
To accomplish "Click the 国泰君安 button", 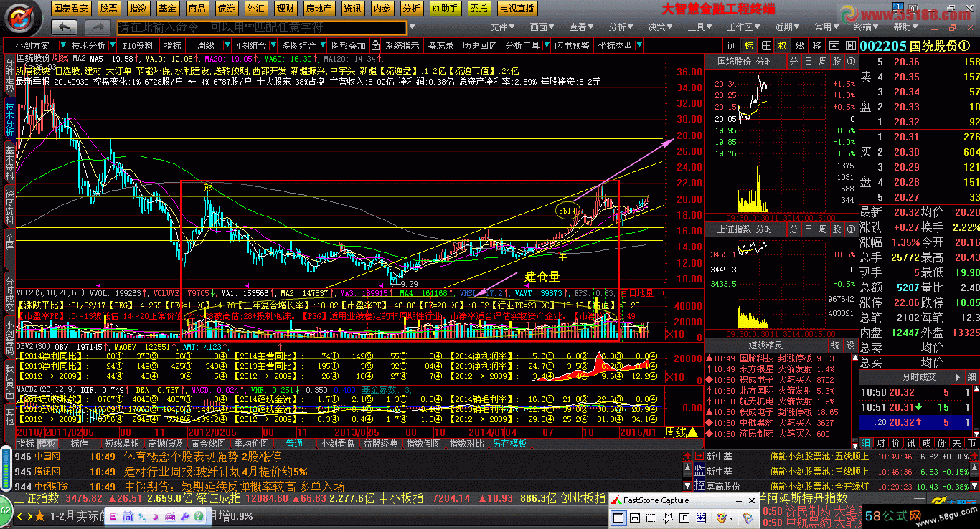I will pyautogui.click(x=72, y=9).
